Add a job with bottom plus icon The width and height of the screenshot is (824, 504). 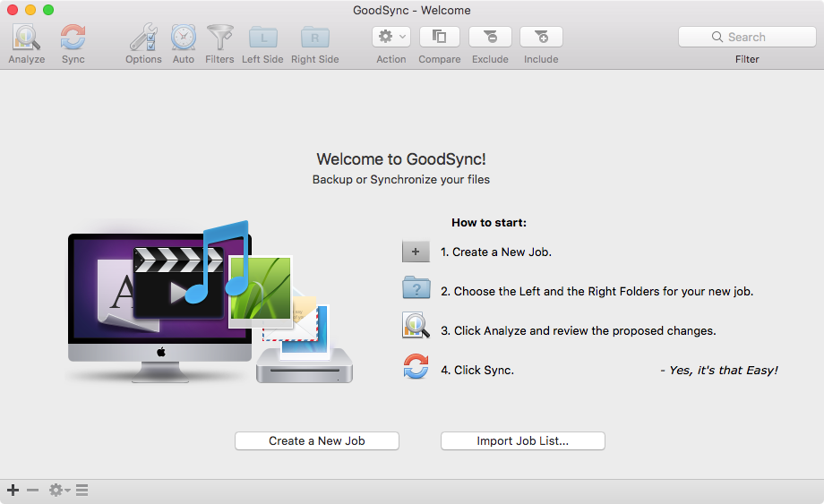(13, 491)
